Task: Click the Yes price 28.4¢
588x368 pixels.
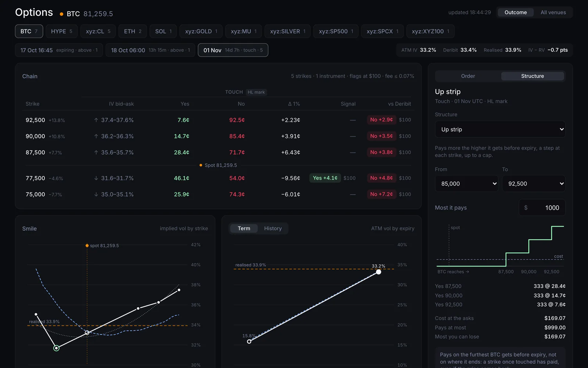Action: pyautogui.click(x=182, y=152)
